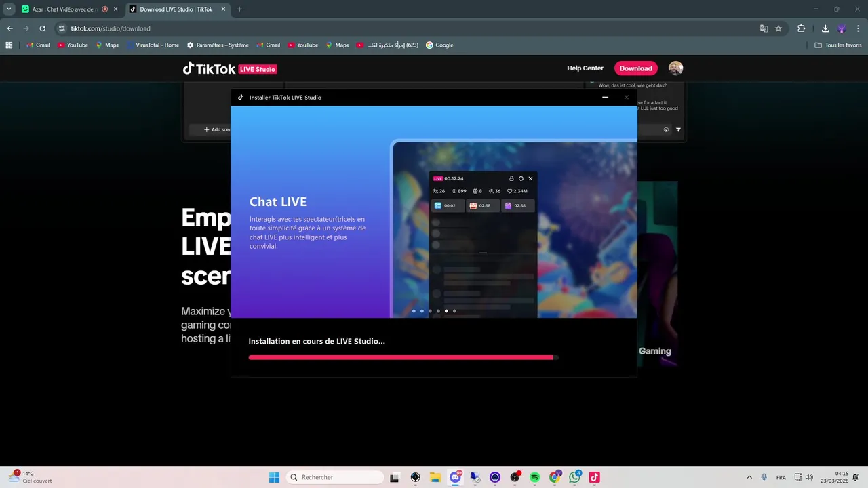868x488 pixels.
Task: Open OBS Studio from the taskbar
Action: [x=515, y=477]
